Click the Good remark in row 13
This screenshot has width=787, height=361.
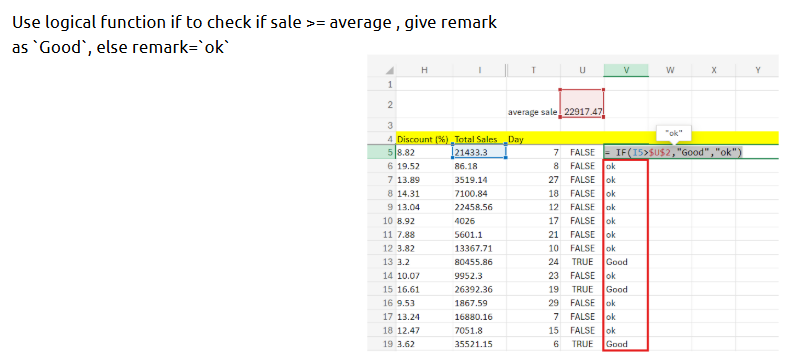616,262
